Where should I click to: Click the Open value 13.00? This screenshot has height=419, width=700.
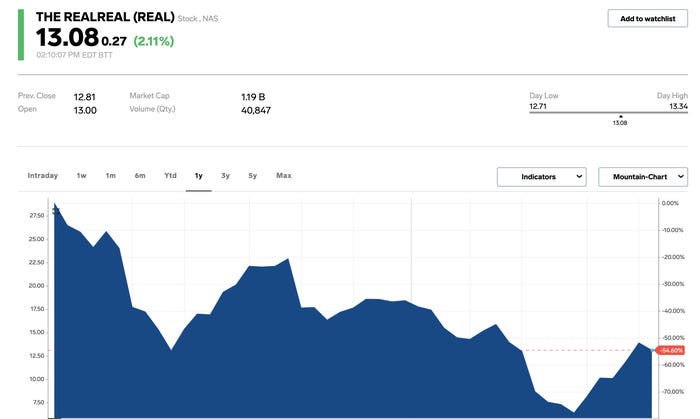[x=85, y=110]
